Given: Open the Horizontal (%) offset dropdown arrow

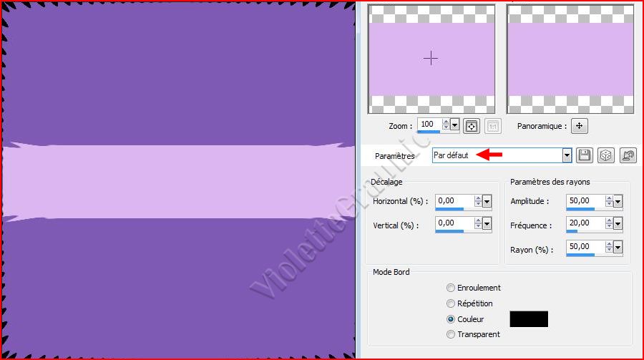Looking at the screenshot, I should [487, 203].
